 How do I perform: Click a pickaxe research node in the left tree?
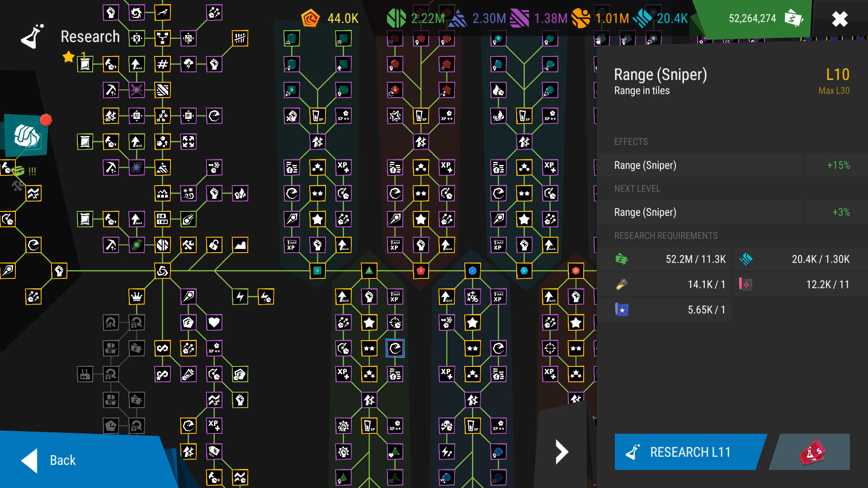110,90
